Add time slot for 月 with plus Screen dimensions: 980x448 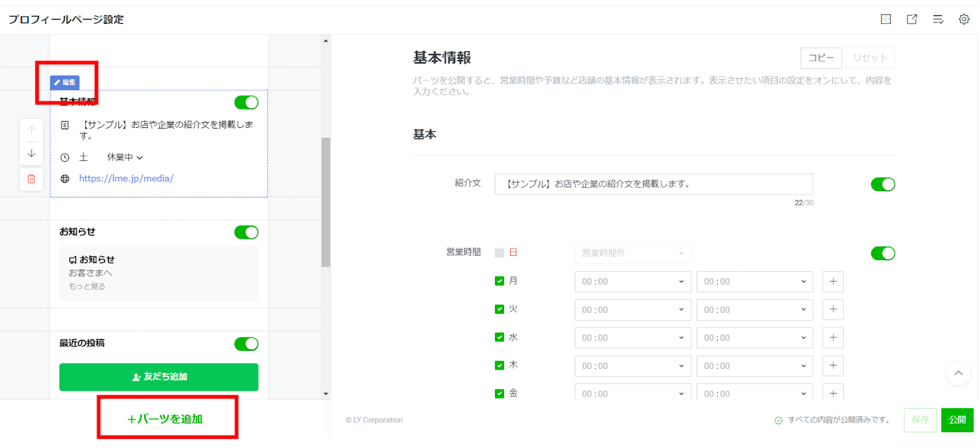click(833, 282)
